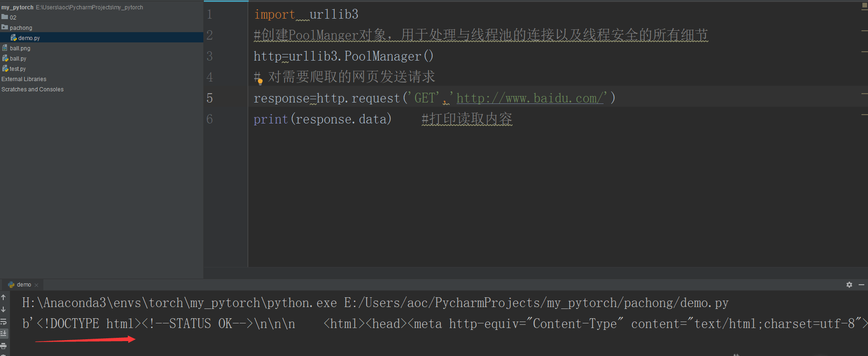This screenshot has height=356, width=868.
Task: Select the demo run tab
Action: point(20,285)
